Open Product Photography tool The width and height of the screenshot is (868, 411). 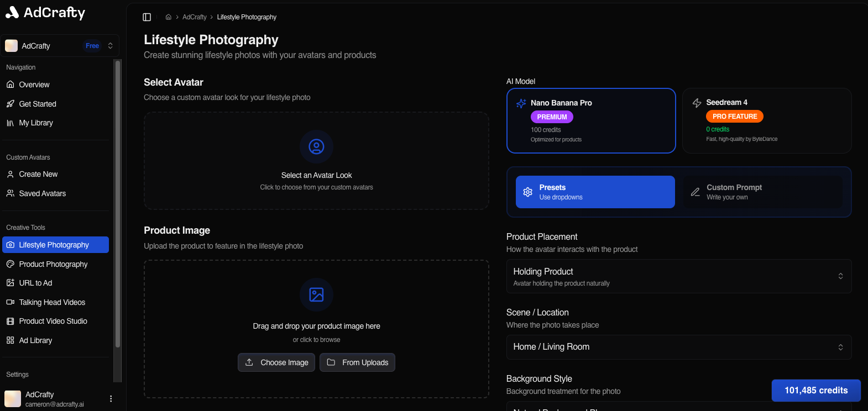(x=55, y=264)
